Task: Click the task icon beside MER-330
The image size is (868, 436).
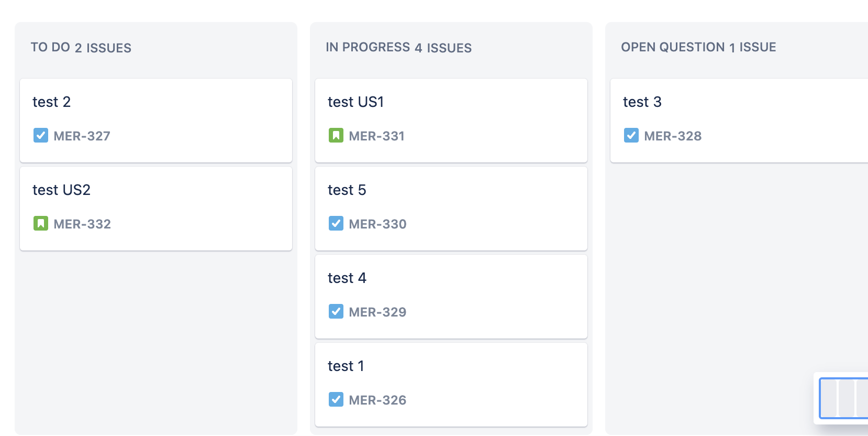Action: (336, 224)
